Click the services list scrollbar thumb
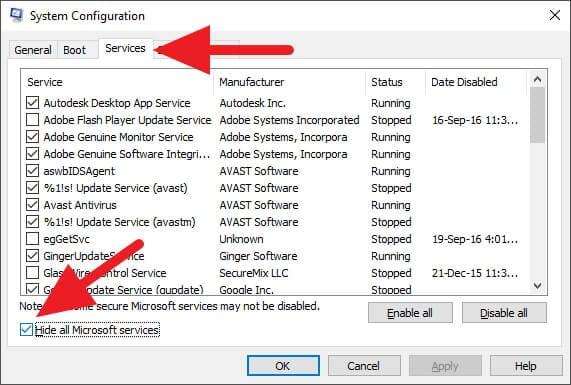571x385 pixels. coord(537,116)
